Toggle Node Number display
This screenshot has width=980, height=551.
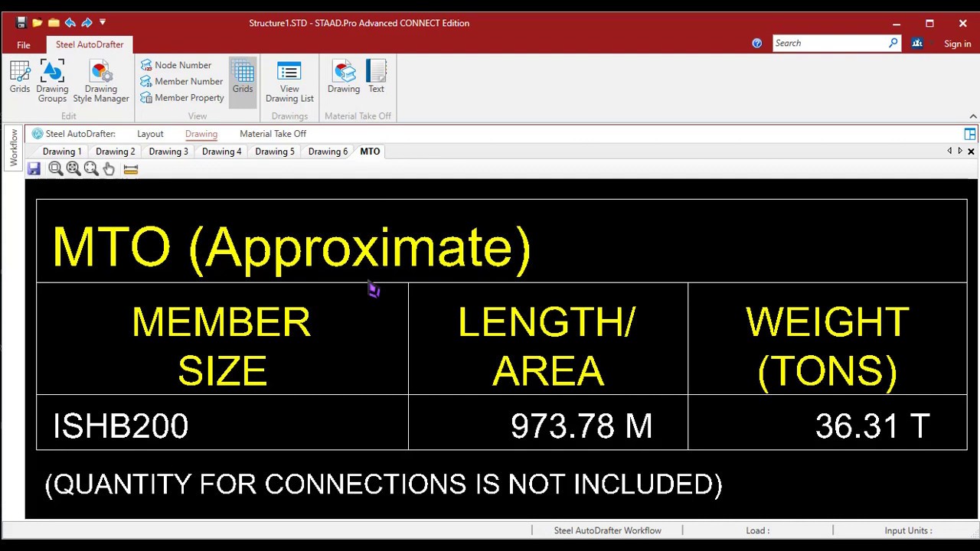(176, 65)
